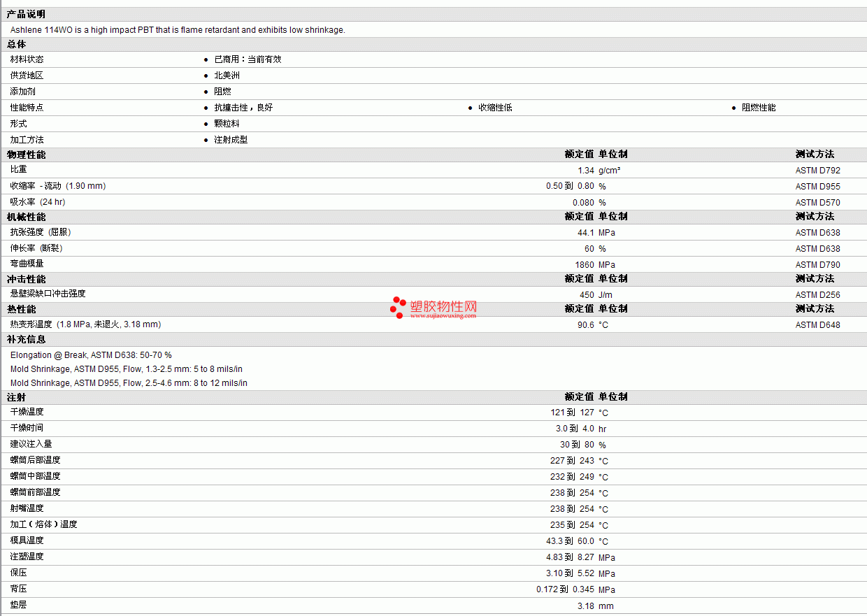Viewport: 867px width, 616px height.
Task: Click the heat deflection value 90.6
Action: pyautogui.click(x=586, y=325)
